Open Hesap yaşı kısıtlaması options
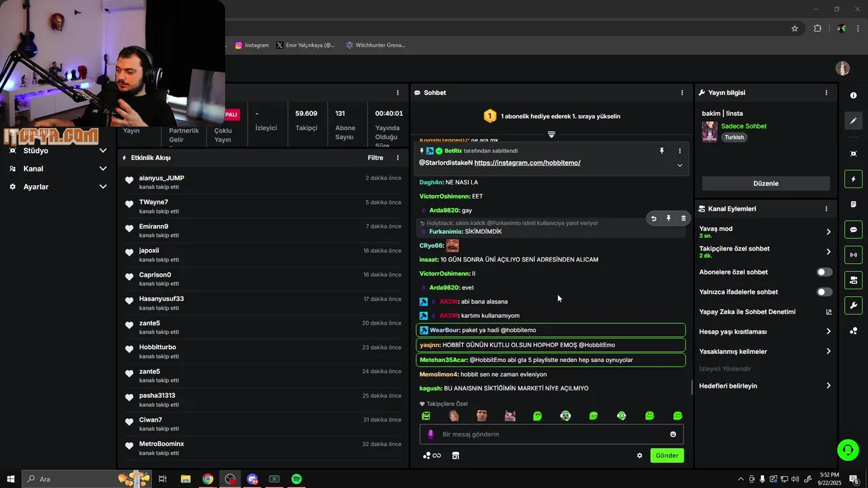Image resolution: width=868 pixels, height=488 pixels. (x=764, y=332)
